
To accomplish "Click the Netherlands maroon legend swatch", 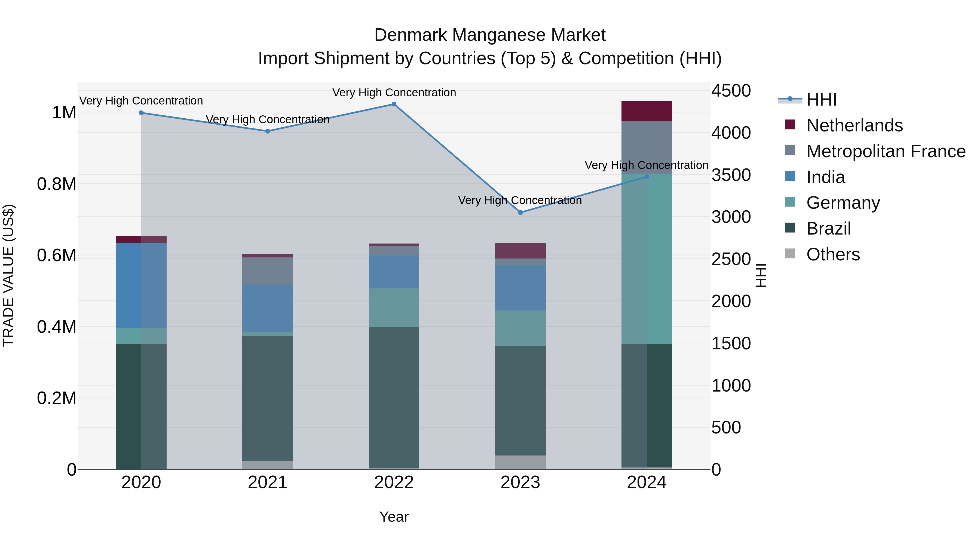I will click(x=790, y=124).
